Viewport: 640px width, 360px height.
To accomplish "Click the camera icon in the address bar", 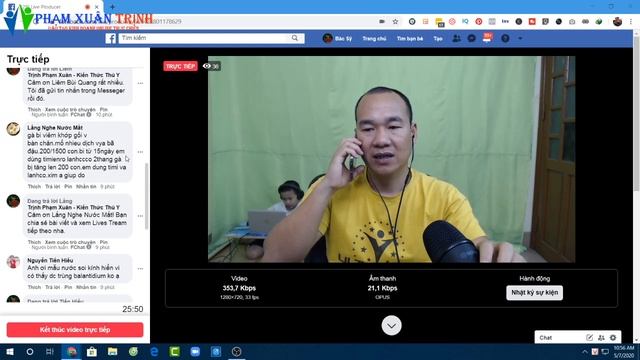I will 382,21.
